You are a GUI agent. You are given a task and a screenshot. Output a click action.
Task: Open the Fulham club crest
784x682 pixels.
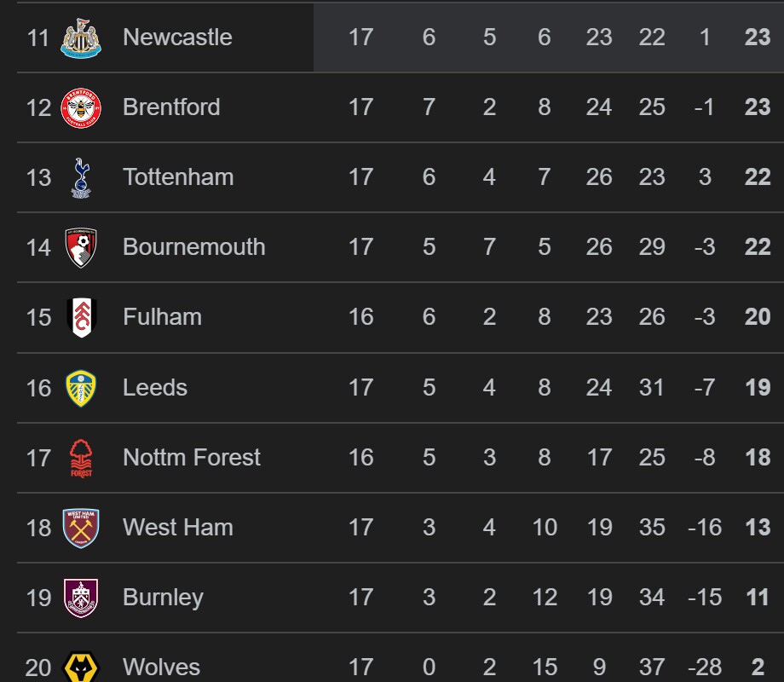(x=82, y=317)
